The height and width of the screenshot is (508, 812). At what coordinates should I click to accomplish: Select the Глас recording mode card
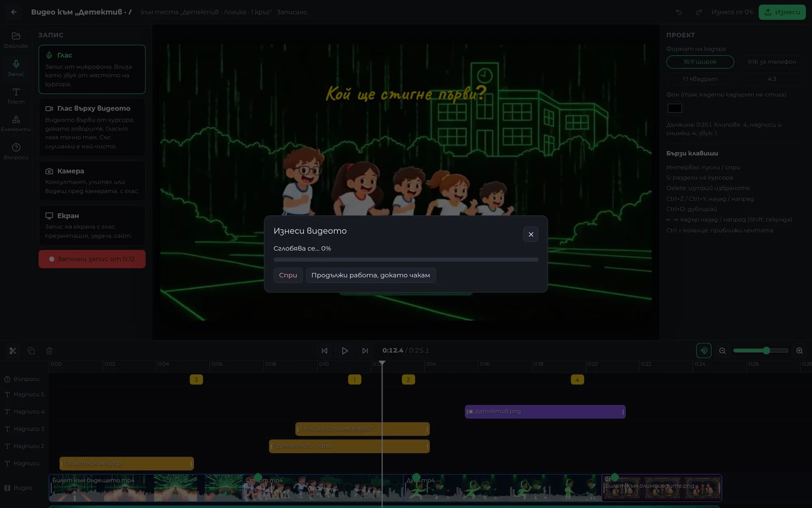92,69
